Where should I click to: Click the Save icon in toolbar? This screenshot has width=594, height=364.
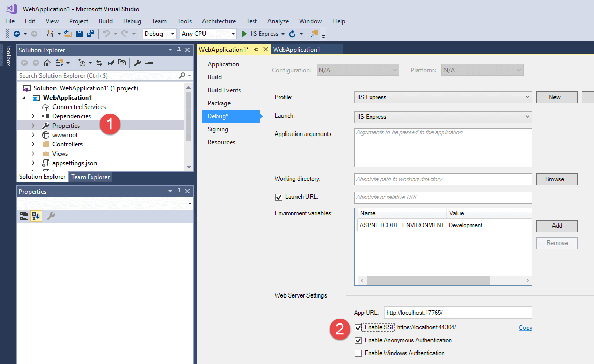click(x=79, y=34)
